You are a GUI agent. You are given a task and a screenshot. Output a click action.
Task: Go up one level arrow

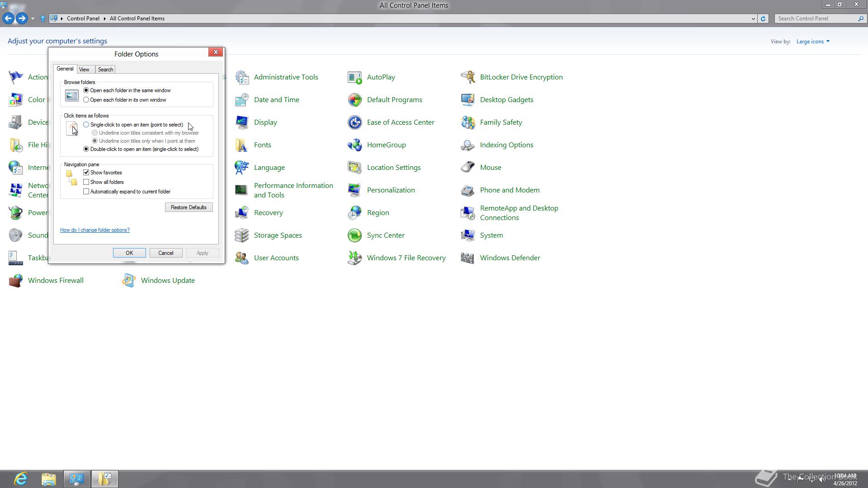[43, 19]
